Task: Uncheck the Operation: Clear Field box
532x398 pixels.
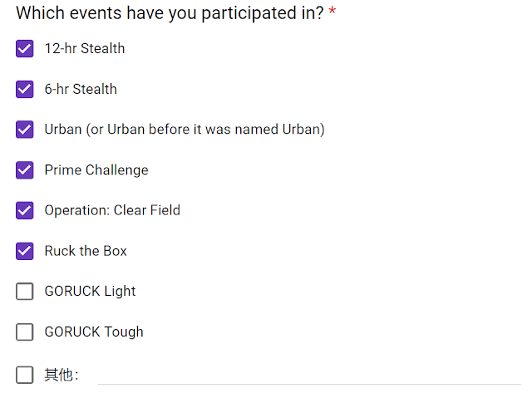Action: 24,210
